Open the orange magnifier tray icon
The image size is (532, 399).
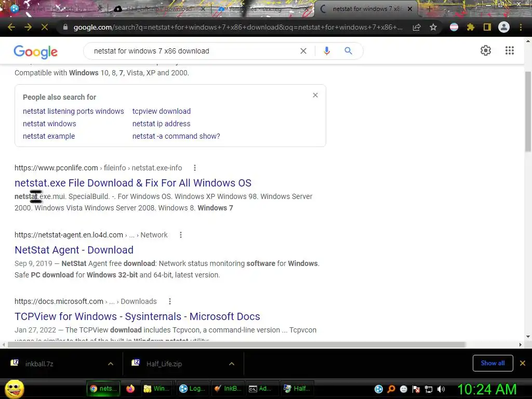click(x=391, y=389)
